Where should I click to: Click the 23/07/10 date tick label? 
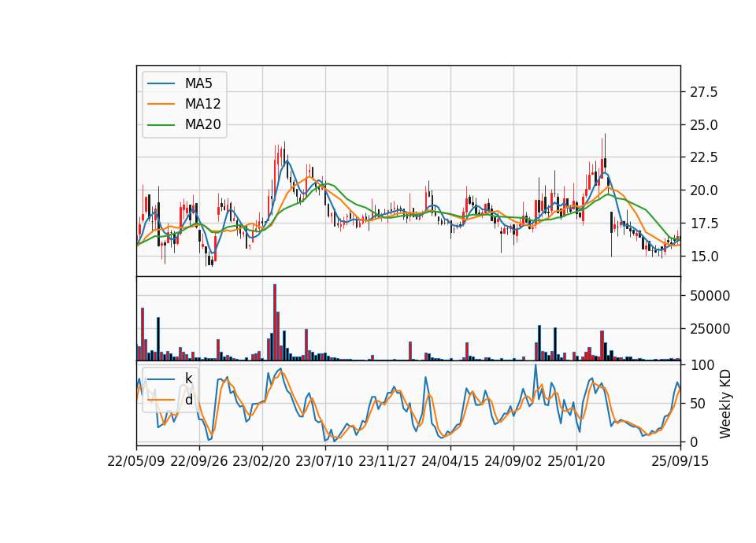click(x=324, y=461)
